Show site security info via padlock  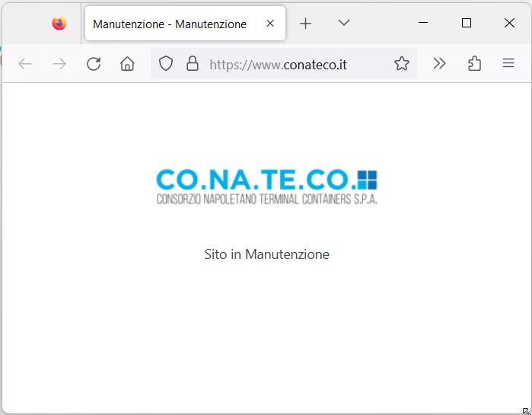pos(193,64)
